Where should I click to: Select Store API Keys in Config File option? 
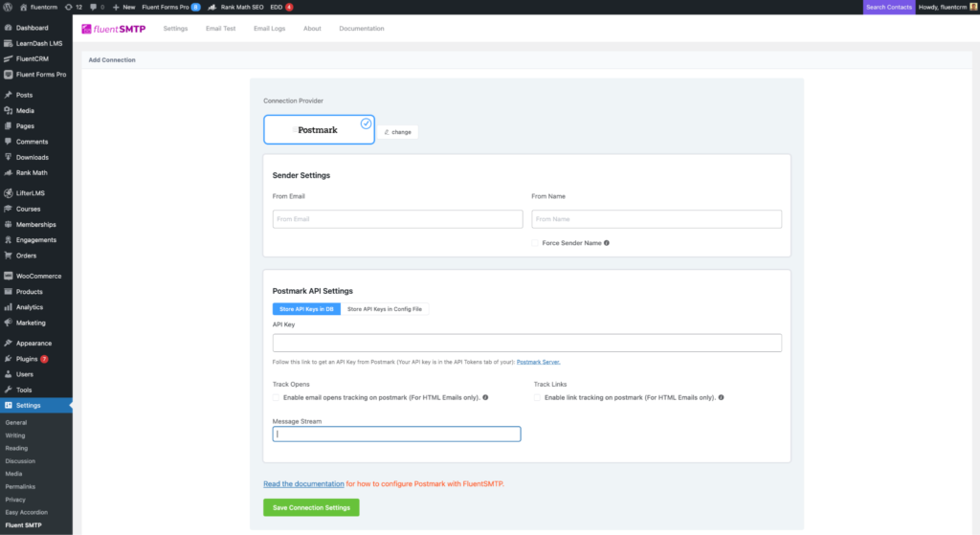pyautogui.click(x=385, y=309)
